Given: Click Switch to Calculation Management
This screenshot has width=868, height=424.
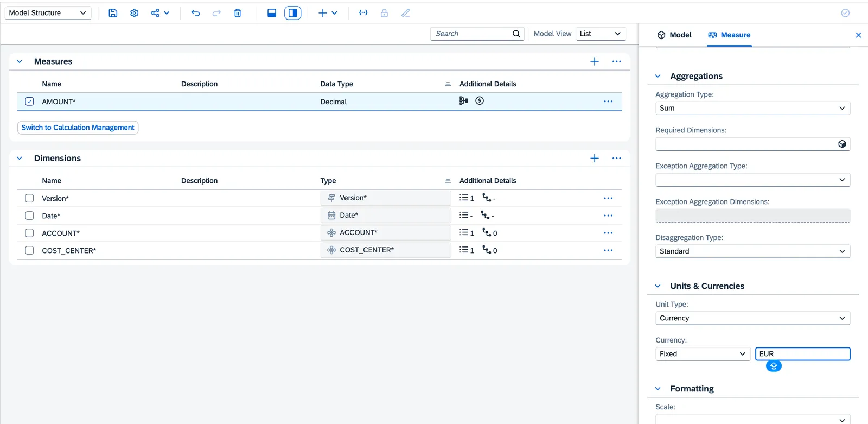Looking at the screenshot, I should click(78, 128).
